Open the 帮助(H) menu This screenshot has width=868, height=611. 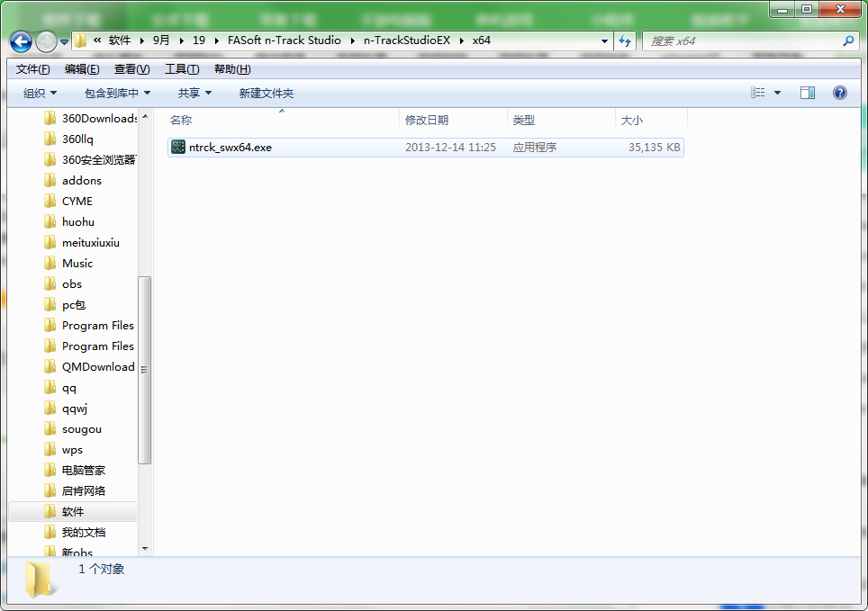tap(232, 69)
